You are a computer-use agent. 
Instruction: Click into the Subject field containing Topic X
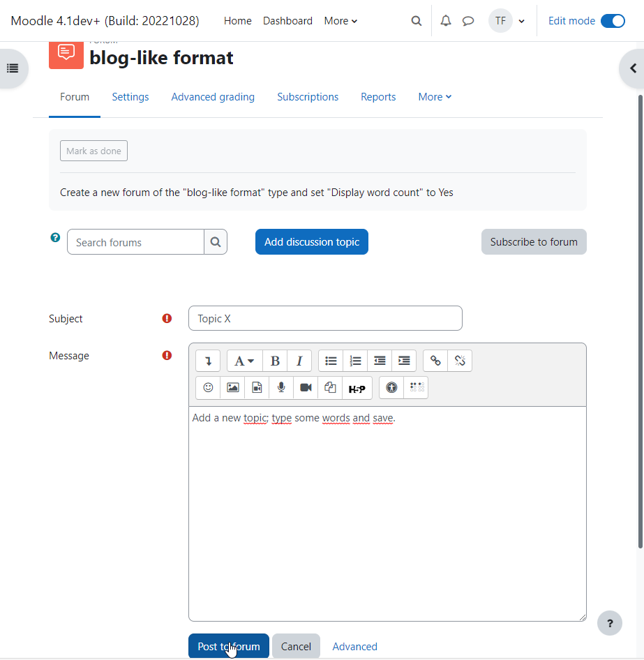coord(325,318)
